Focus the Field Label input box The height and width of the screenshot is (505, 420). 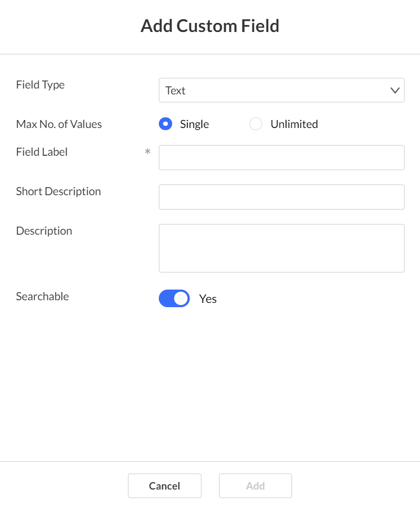click(x=281, y=157)
